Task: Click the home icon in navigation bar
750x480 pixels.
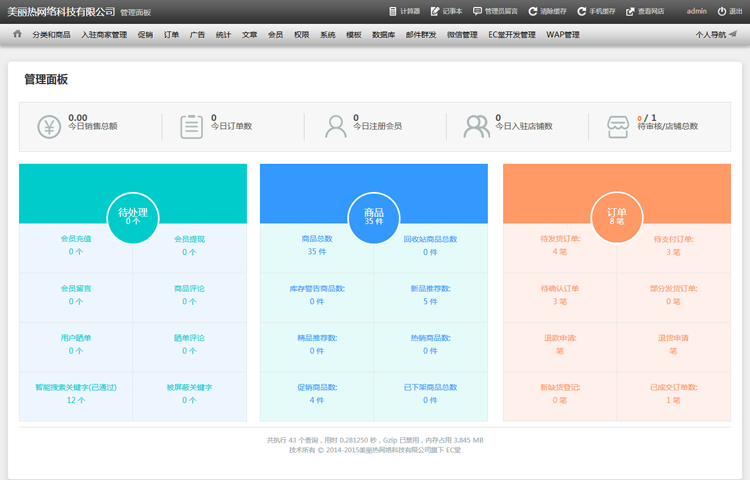Action: [18, 34]
